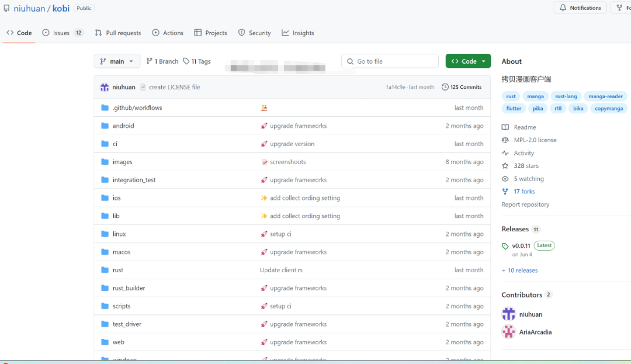The image size is (631, 364).
Task: Select the manga topic tag
Action: 535,96
